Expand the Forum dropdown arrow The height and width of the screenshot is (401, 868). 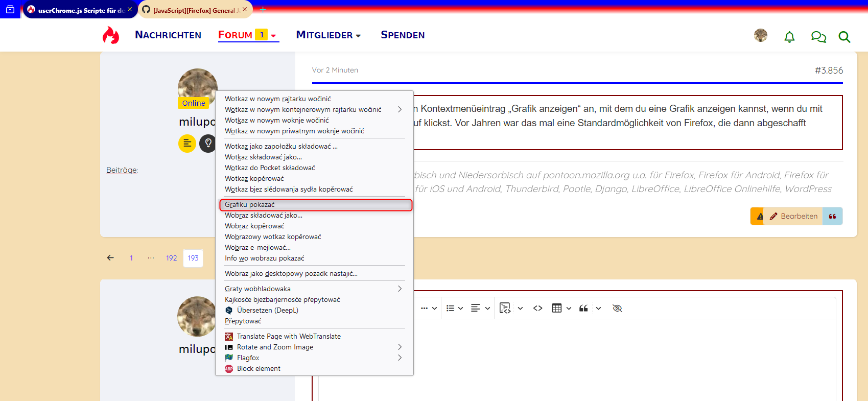tap(273, 36)
